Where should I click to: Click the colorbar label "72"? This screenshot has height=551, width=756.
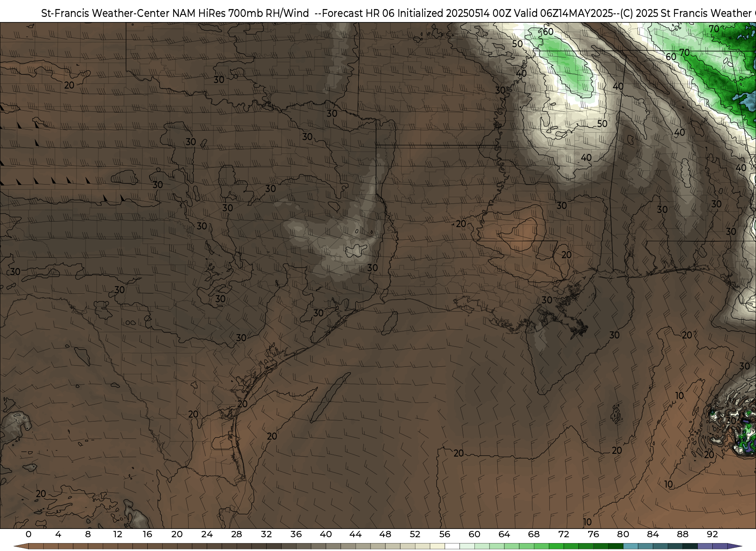[563, 534]
